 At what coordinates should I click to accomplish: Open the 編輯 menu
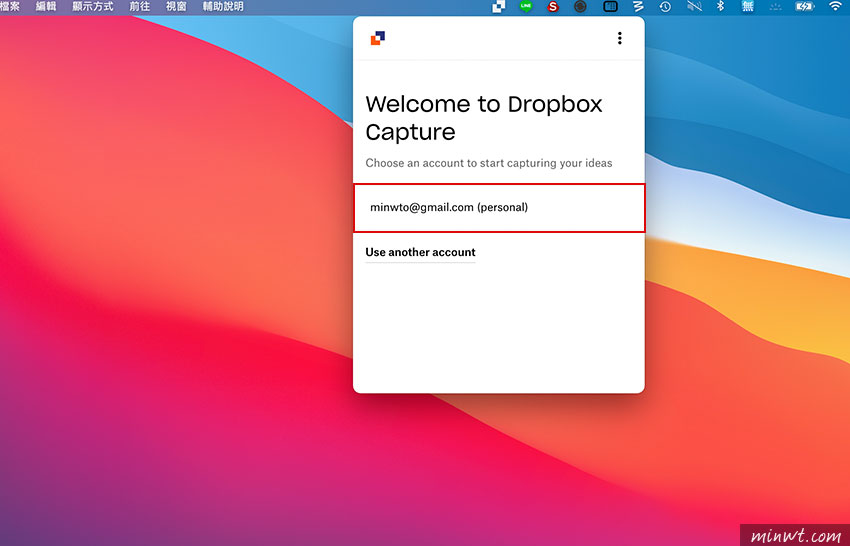pyautogui.click(x=46, y=7)
